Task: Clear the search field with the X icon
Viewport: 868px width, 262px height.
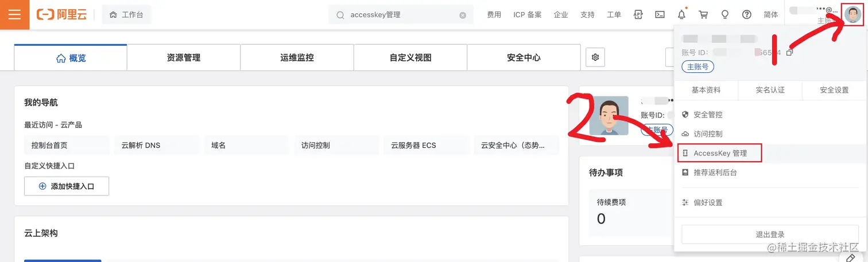Action: (463, 15)
